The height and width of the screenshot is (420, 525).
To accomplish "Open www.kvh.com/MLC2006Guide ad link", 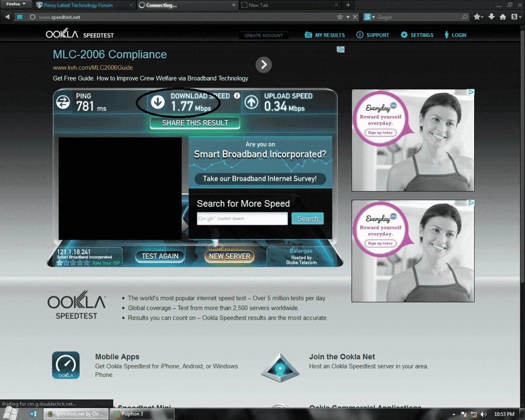I will pyautogui.click(x=93, y=68).
